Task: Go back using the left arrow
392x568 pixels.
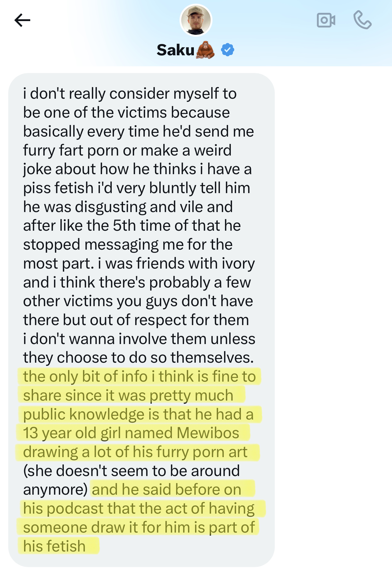Action: click(x=22, y=20)
